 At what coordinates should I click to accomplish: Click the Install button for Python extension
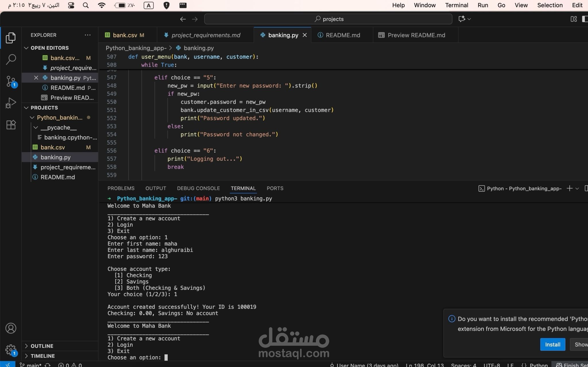click(552, 344)
